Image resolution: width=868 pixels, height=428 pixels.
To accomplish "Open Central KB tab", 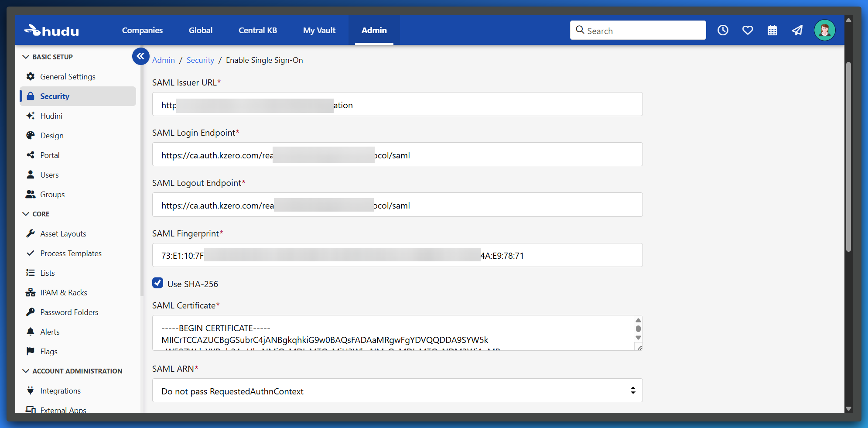I will click(258, 30).
